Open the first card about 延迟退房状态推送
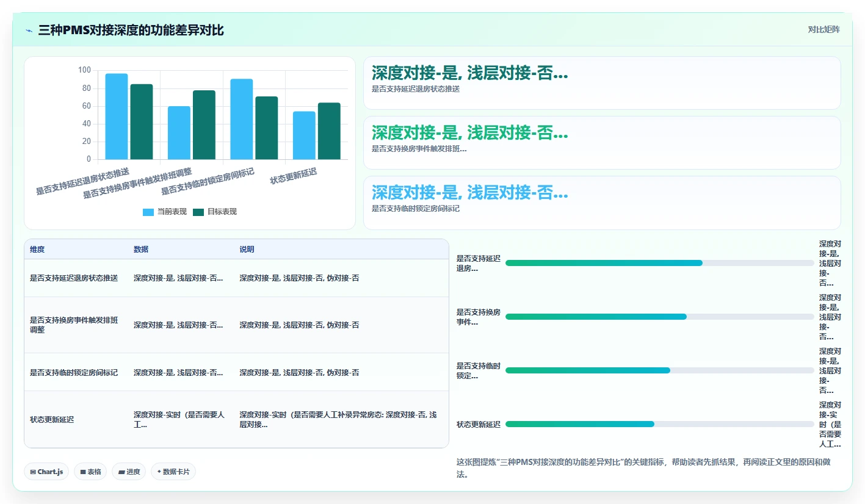This screenshot has width=865, height=504. (x=602, y=83)
